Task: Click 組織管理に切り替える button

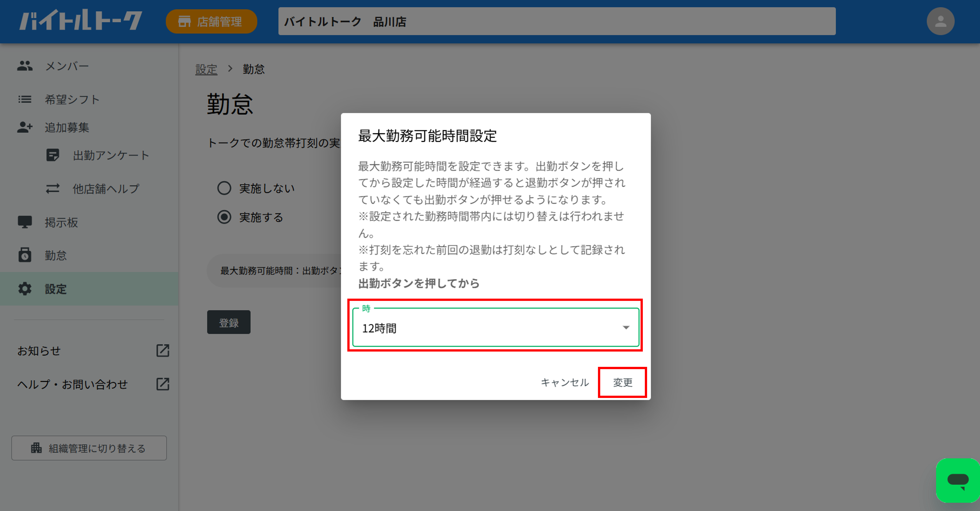Action: [x=89, y=448]
